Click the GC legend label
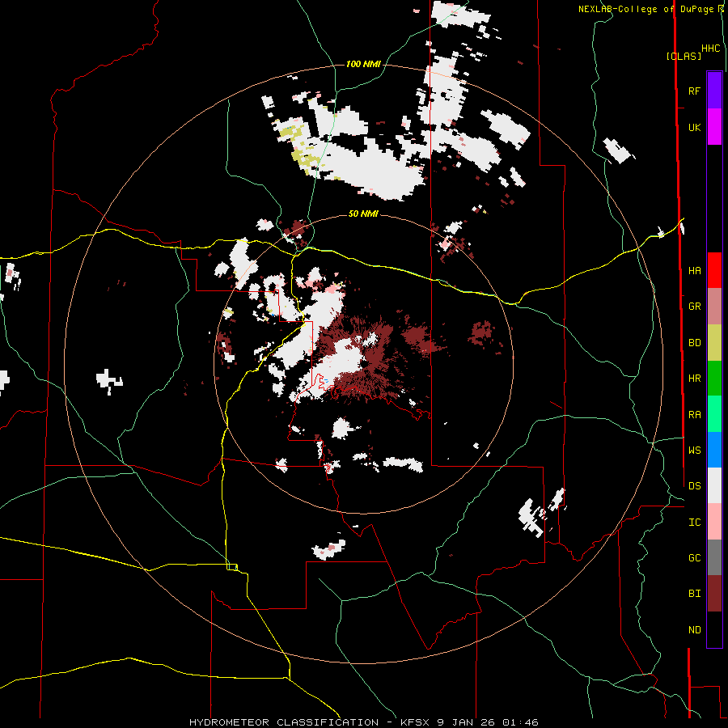Viewport: 728px width, 728px height. [694, 558]
